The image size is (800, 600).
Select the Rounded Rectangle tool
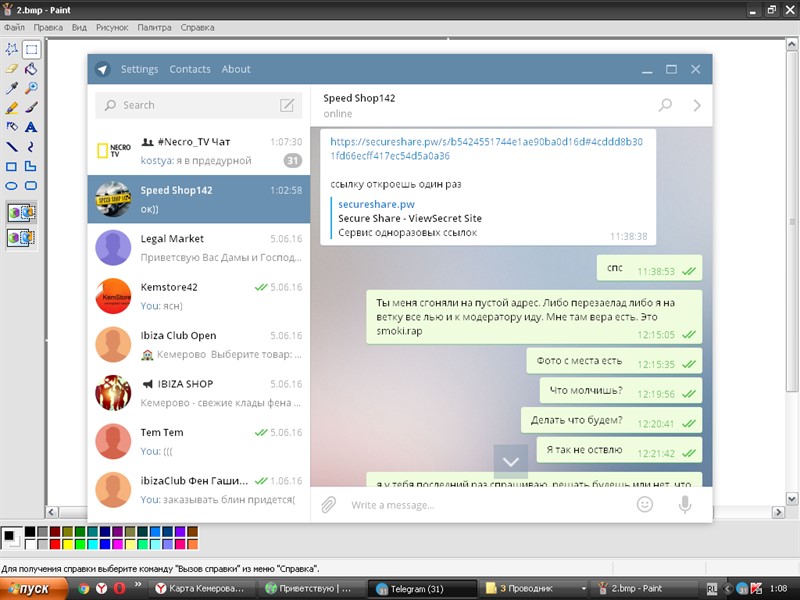tap(31, 186)
